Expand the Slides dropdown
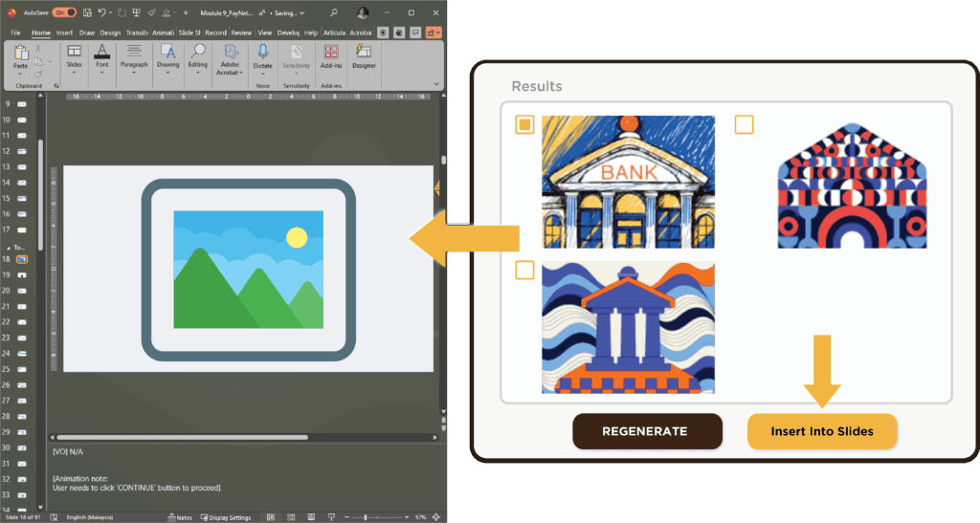This screenshot has width=980, height=523. (x=75, y=73)
